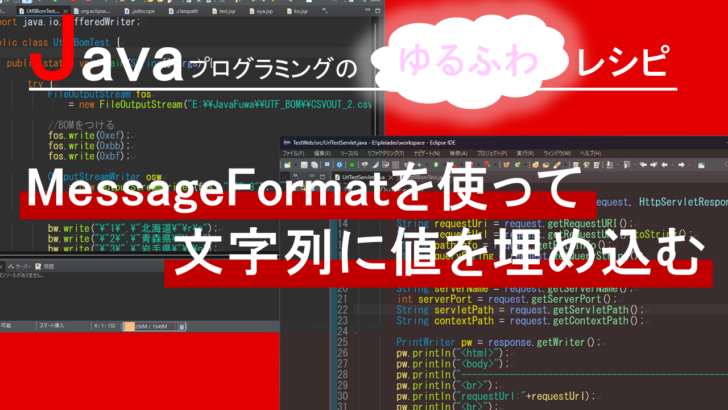728x410 pixels.
Task: Click line pw.println("<body>");
Action: pos(453,364)
